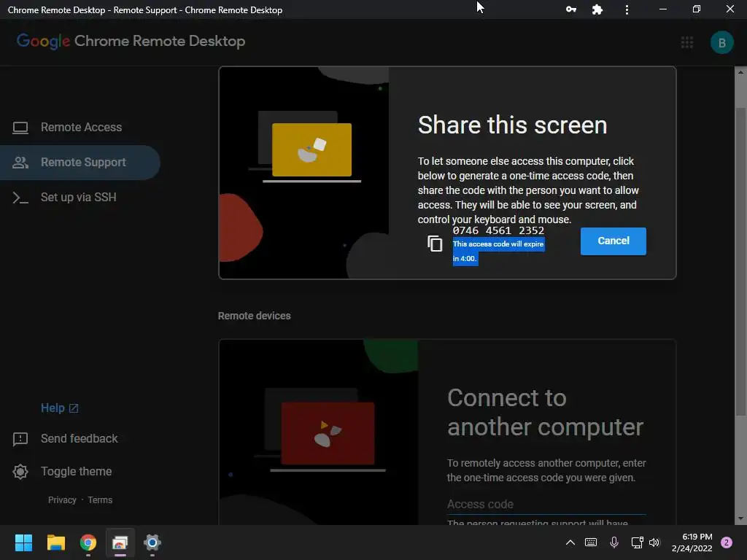Open the Privacy link
The height and width of the screenshot is (560, 747).
point(62,500)
